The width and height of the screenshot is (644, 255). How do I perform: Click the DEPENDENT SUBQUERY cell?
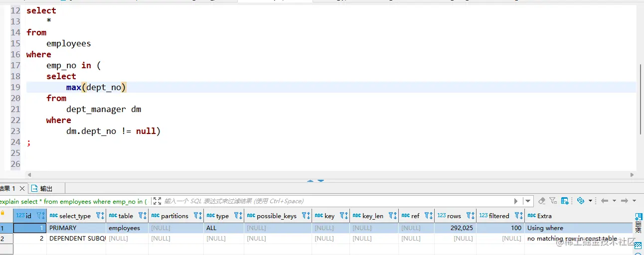pos(76,239)
